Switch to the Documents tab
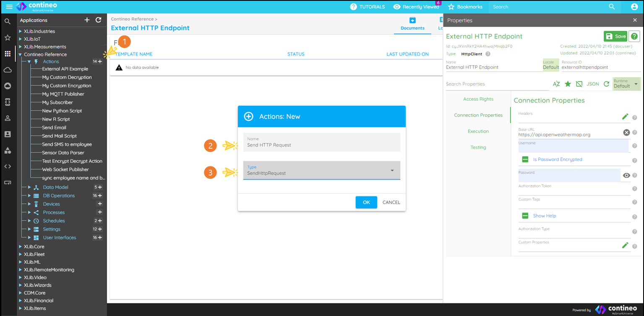This screenshot has height=316, width=644. click(x=412, y=24)
